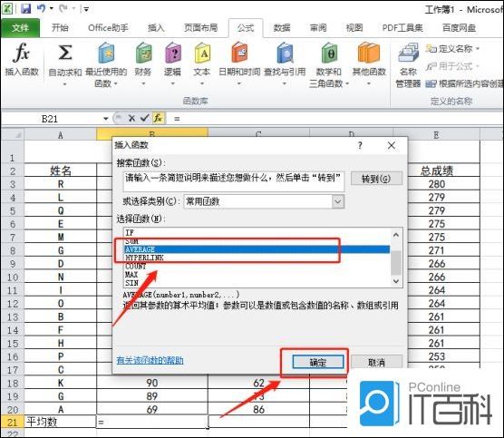Open the AutoSum sigma tool

point(65,53)
